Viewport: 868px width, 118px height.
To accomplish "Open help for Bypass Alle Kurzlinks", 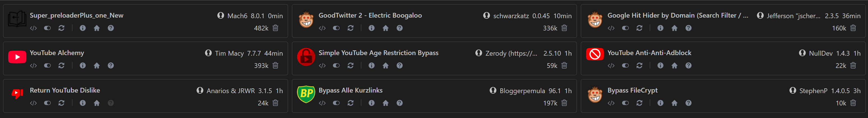I will 400,103.
